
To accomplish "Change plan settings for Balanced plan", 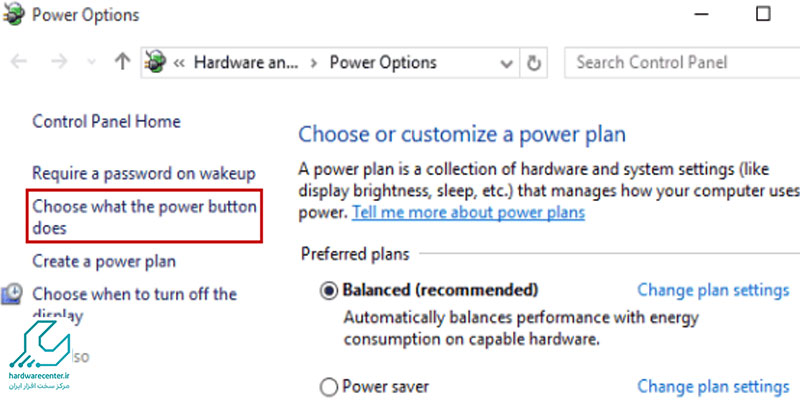I will tap(713, 290).
